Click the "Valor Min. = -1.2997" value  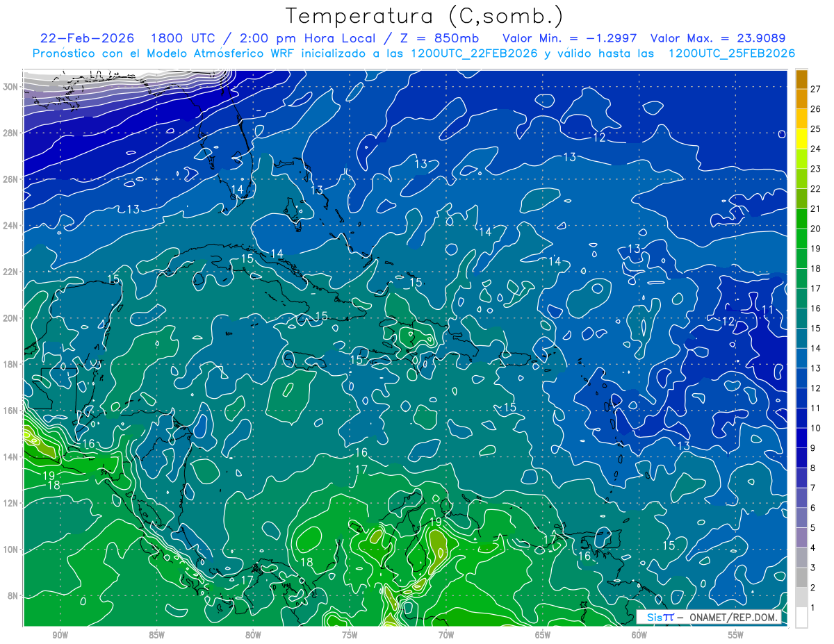(570, 38)
